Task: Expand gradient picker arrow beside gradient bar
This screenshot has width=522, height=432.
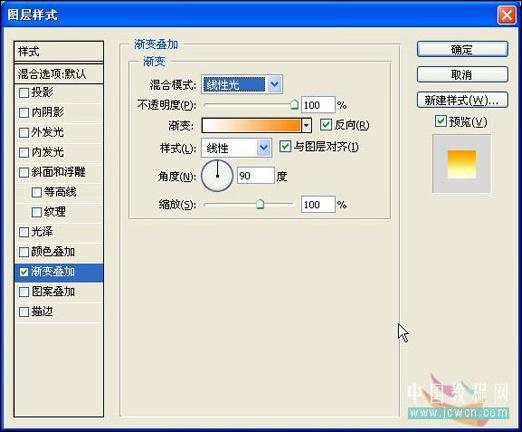Action: [306, 126]
